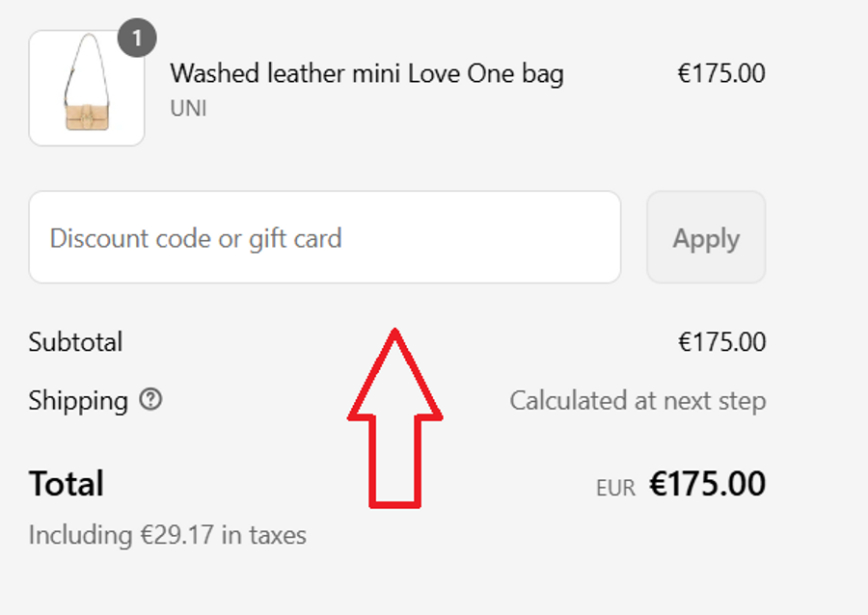Click the €29.17 tax amount
This screenshot has width=868, height=615.
174,535
